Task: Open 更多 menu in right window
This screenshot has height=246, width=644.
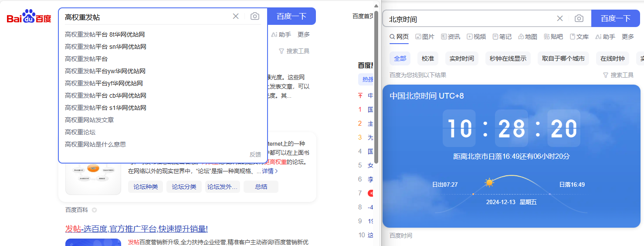Action: [x=628, y=37]
